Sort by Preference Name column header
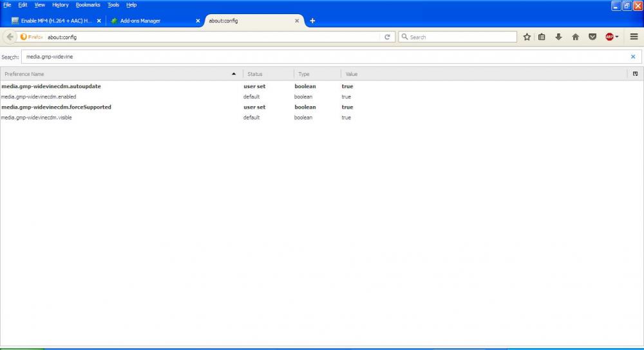The image size is (644, 350). click(x=116, y=74)
